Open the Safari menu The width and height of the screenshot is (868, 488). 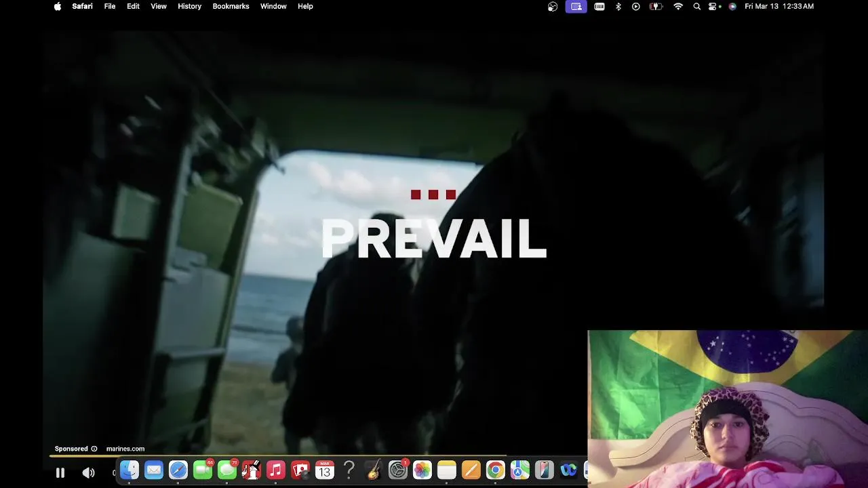(x=83, y=6)
